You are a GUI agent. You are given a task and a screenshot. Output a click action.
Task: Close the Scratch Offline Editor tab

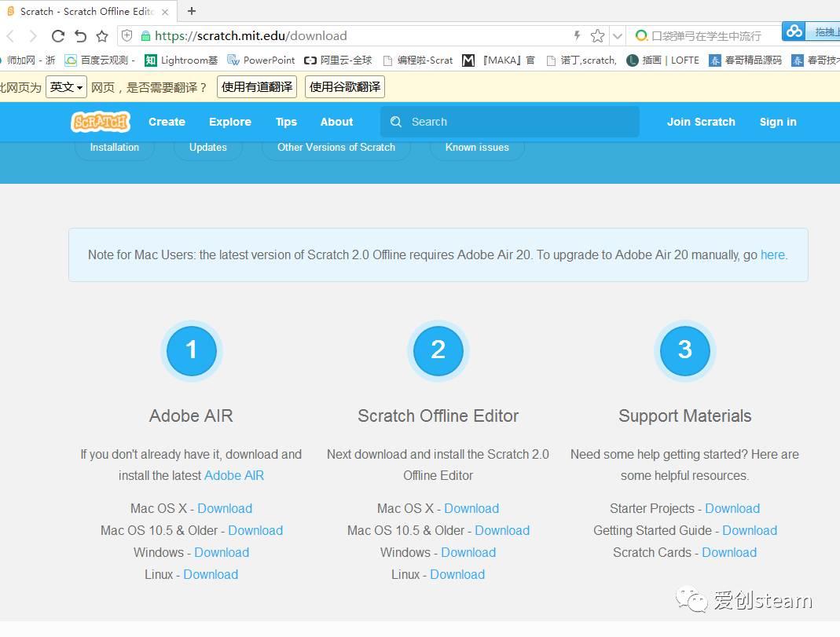pyautogui.click(x=165, y=11)
